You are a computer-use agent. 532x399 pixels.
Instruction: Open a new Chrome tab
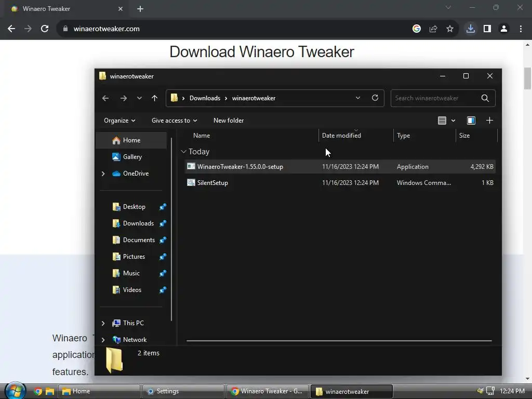point(140,9)
